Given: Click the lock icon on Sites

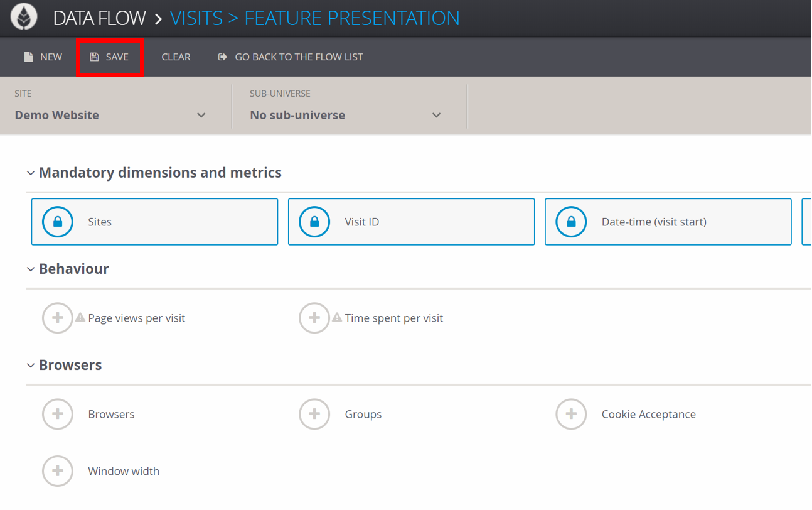Looking at the screenshot, I should (58, 222).
